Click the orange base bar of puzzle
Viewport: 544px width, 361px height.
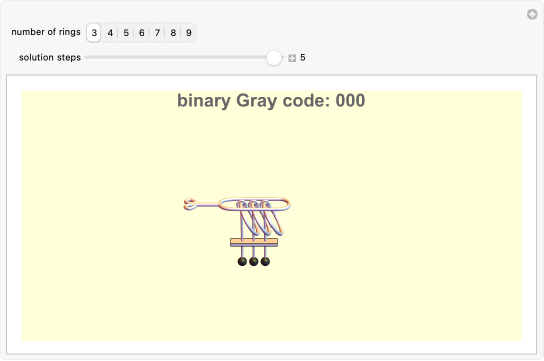tap(254, 242)
